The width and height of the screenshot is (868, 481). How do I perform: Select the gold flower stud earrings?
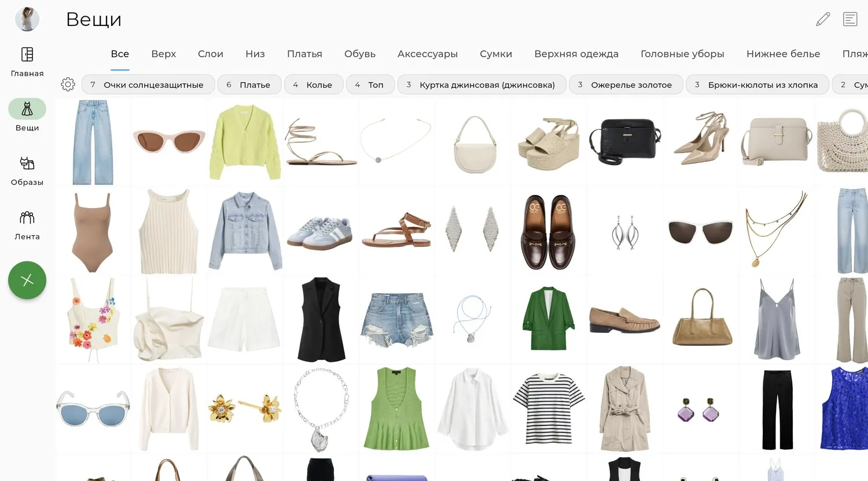(245, 408)
